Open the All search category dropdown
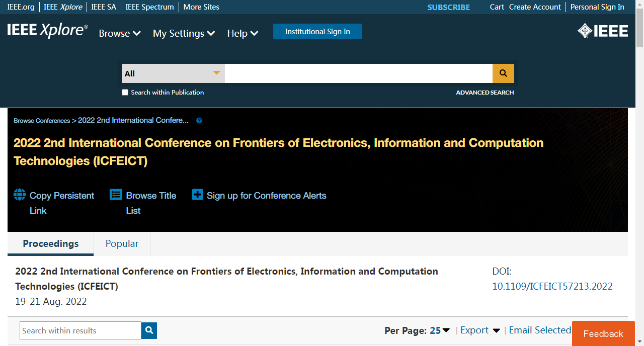Screen dimensions: 644x346 click(x=173, y=73)
